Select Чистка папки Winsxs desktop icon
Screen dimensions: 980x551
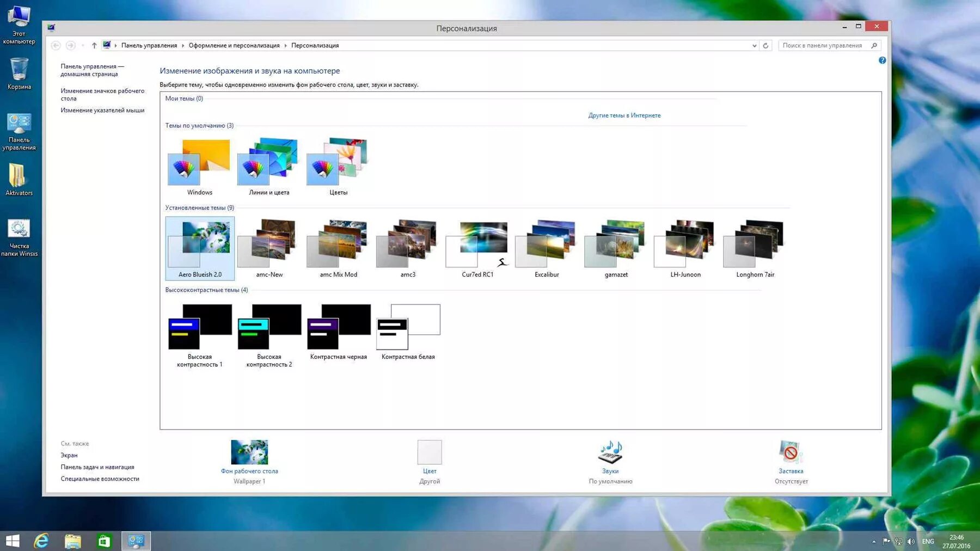tap(19, 238)
